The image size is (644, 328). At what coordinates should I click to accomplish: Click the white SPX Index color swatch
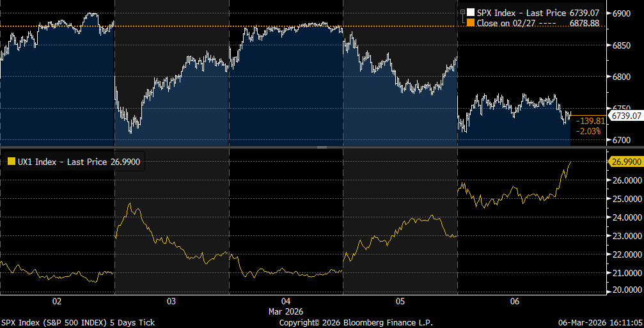point(471,13)
